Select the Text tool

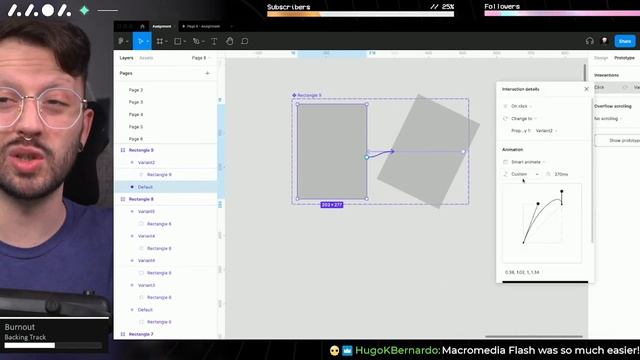pos(214,41)
